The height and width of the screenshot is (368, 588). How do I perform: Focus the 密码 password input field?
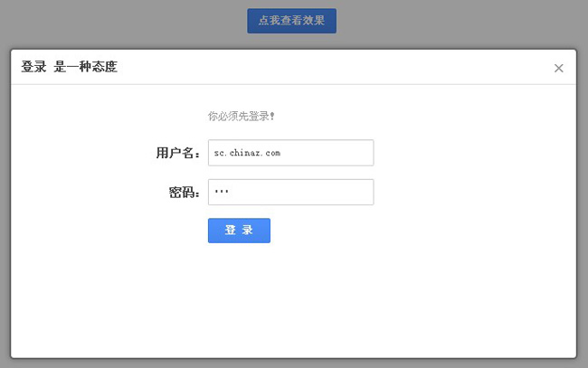coord(290,192)
